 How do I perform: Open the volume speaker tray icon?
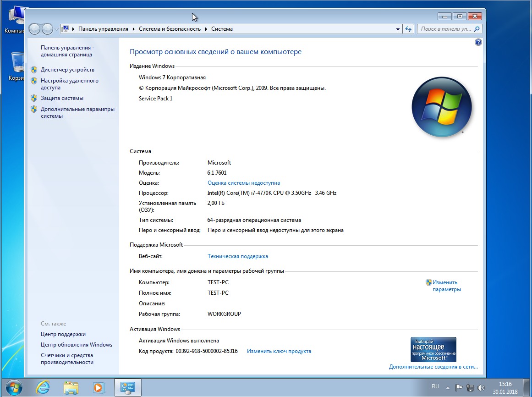pos(481,387)
